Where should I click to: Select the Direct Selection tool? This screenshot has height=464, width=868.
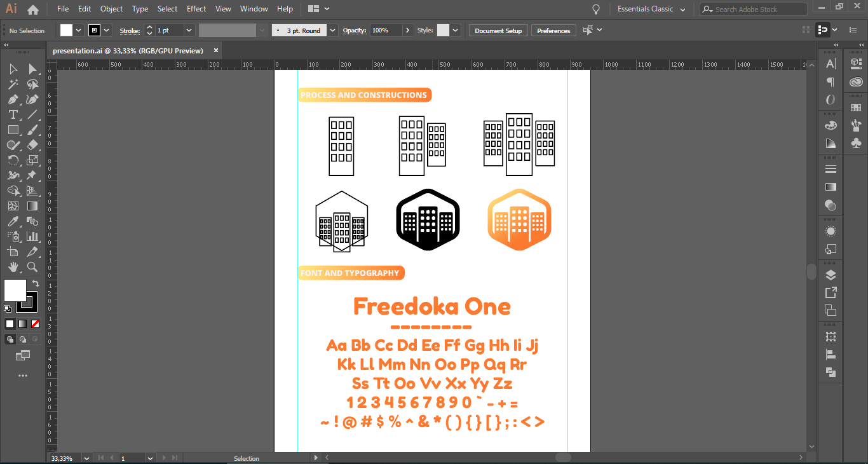(x=32, y=69)
